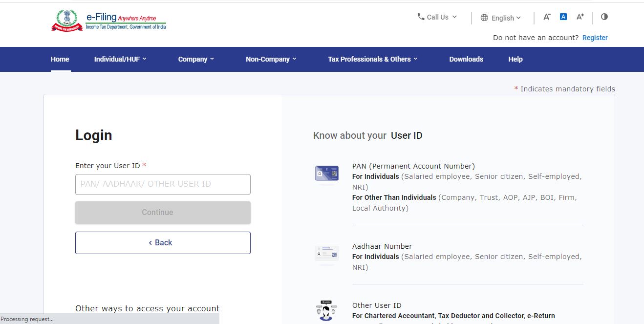Click the User ID input field

(x=163, y=184)
